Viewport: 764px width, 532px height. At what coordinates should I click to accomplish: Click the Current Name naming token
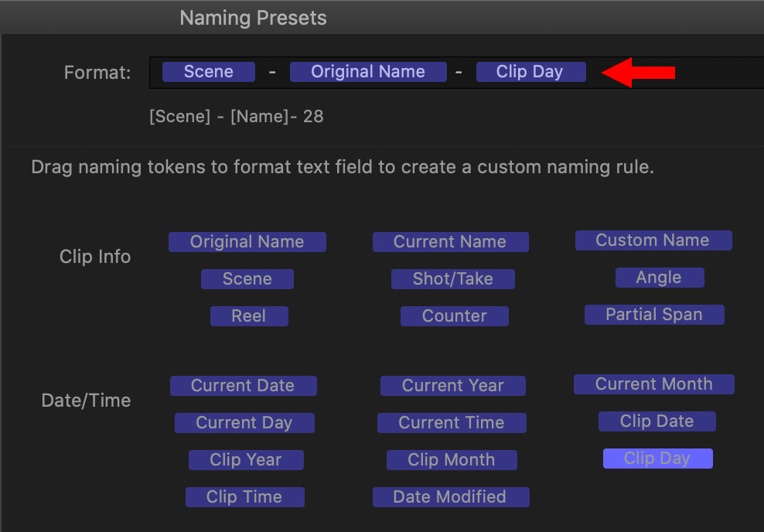(x=450, y=241)
